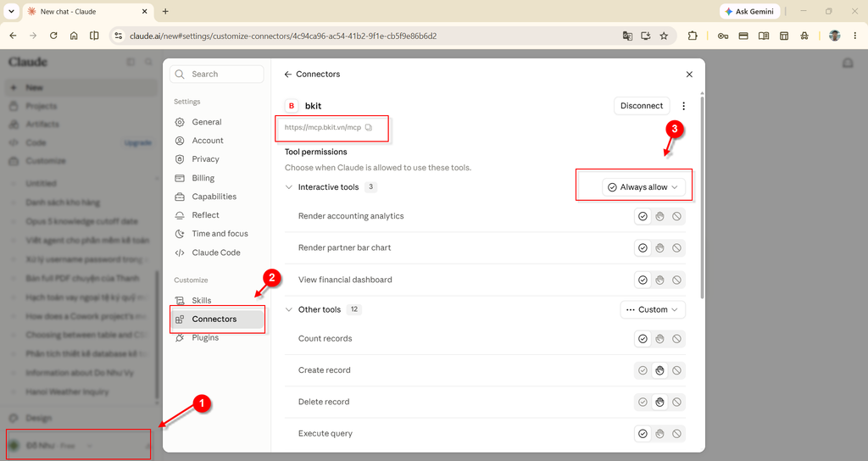The width and height of the screenshot is (868, 461).
Task: Toggle split view icon near address bar
Action: pos(94,36)
